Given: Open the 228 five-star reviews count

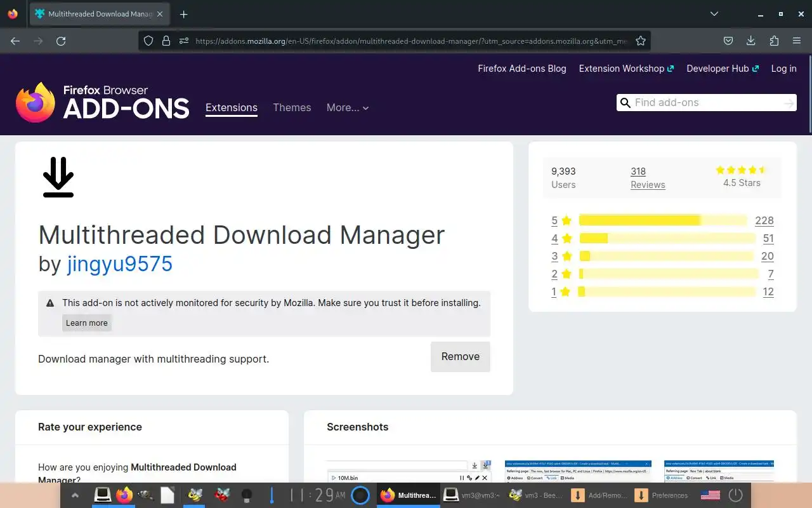Looking at the screenshot, I should 764,220.
